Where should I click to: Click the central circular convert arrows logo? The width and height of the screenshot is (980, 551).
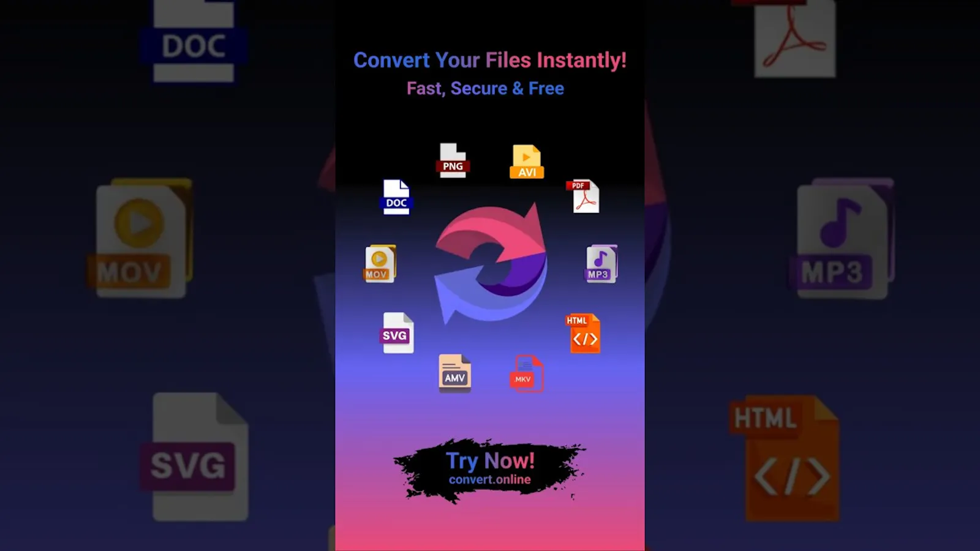tap(490, 263)
